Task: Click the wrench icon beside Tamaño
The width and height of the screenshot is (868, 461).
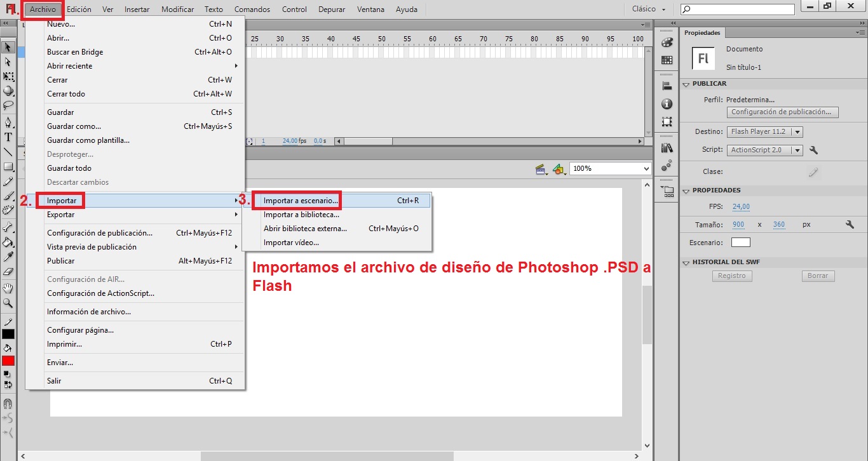Action: point(850,225)
